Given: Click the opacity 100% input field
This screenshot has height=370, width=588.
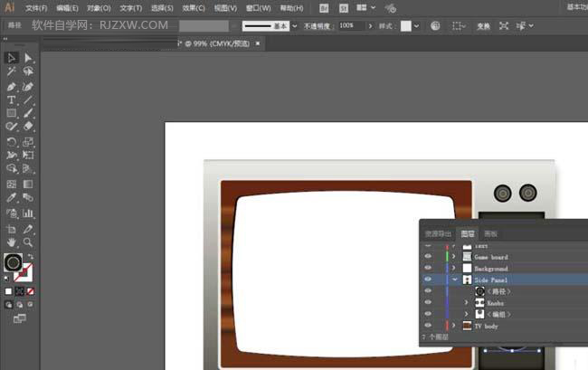Looking at the screenshot, I should [x=348, y=26].
